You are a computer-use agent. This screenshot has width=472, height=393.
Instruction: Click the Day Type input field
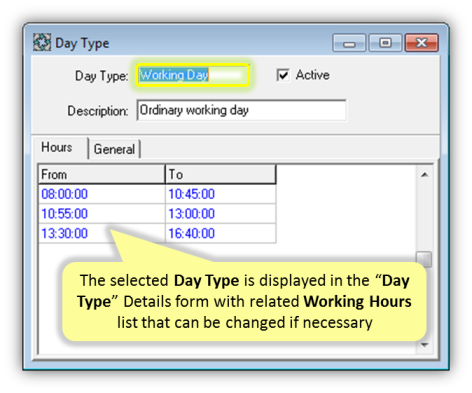click(193, 75)
